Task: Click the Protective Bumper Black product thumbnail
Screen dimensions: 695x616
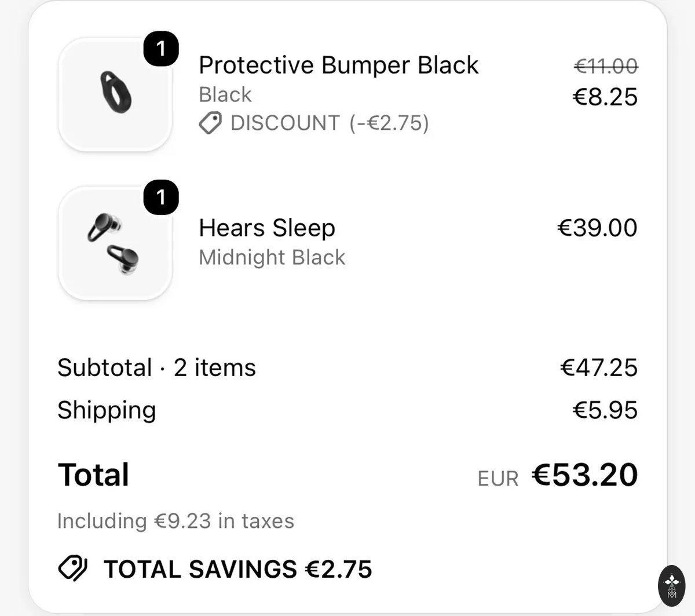Action: (115, 94)
